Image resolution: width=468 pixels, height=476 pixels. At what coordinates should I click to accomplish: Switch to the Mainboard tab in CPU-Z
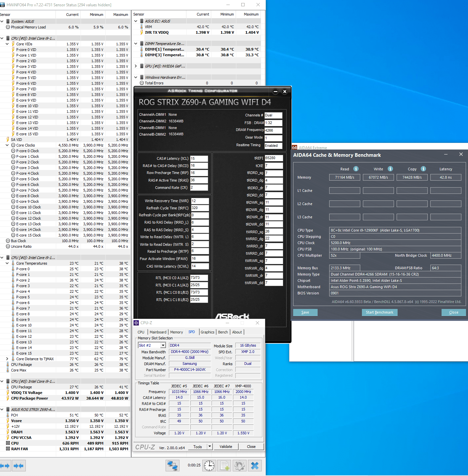158,332
